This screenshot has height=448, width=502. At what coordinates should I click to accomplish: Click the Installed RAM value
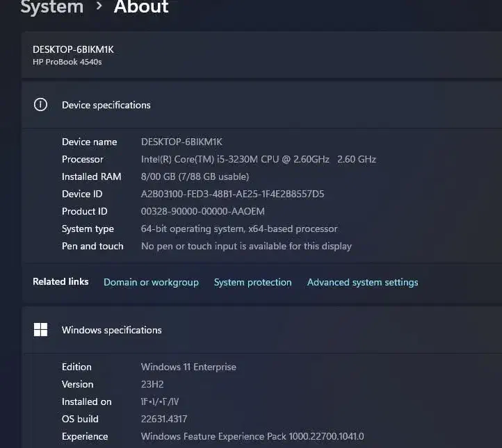(195, 176)
